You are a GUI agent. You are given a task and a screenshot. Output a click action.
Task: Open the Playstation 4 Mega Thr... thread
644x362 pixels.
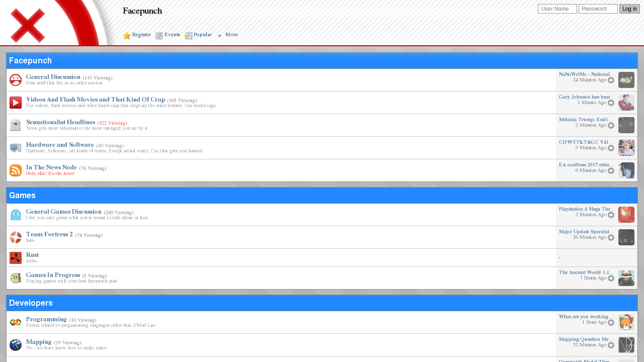tap(587, 209)
